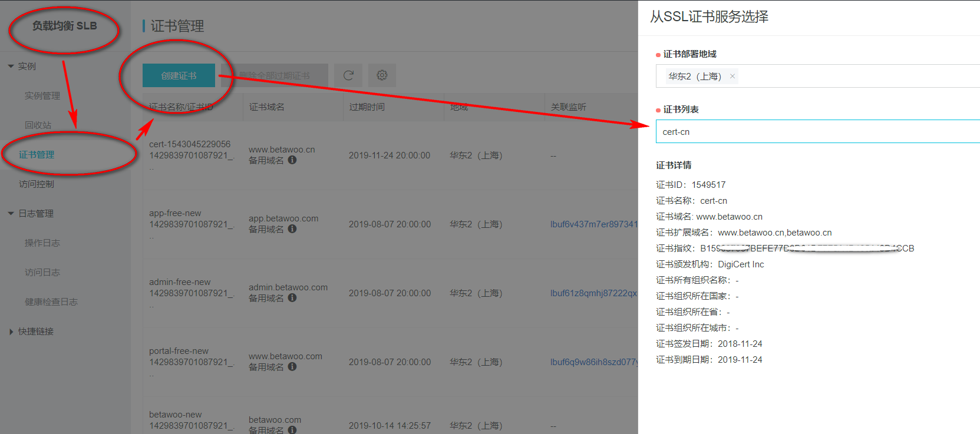Click 证书到期日期 2019-11-24 line
Screen dimensions: 980x434
(709, 359)
